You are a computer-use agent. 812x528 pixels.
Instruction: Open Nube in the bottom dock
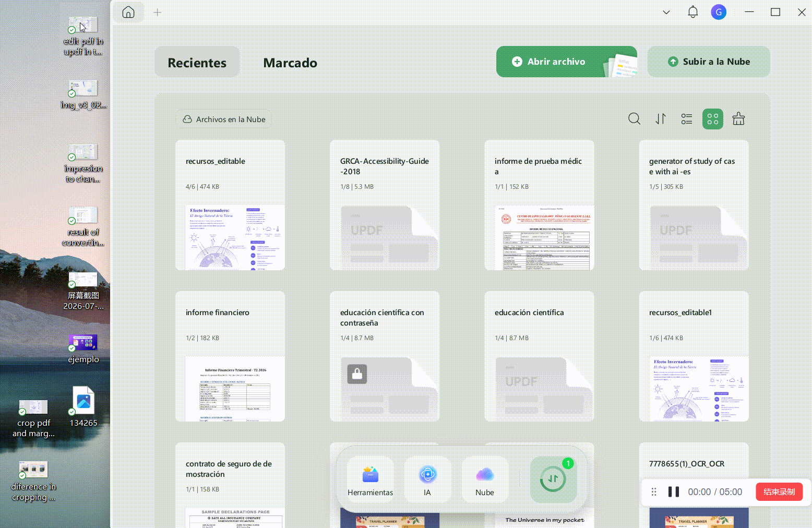[x=485, y=480]
